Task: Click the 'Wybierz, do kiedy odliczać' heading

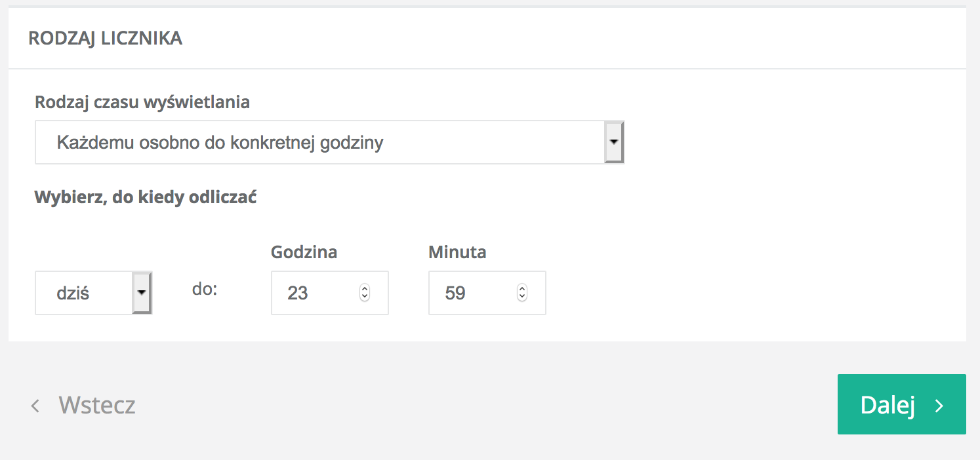Action: tap(145, 197)
